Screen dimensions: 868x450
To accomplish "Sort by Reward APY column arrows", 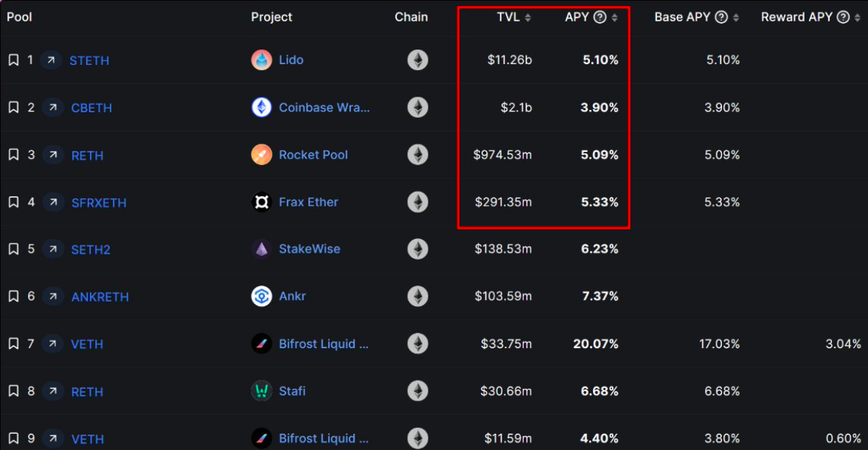I will [858, 18].
